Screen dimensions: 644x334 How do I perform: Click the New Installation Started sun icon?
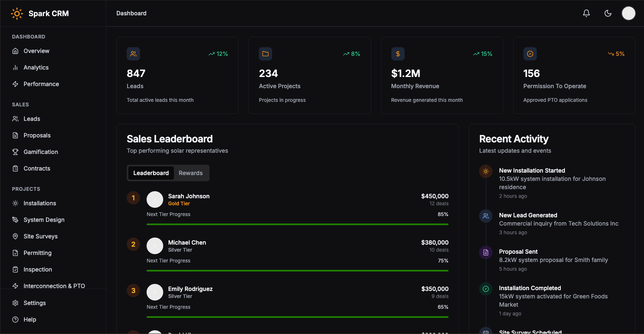click(486, 171)
